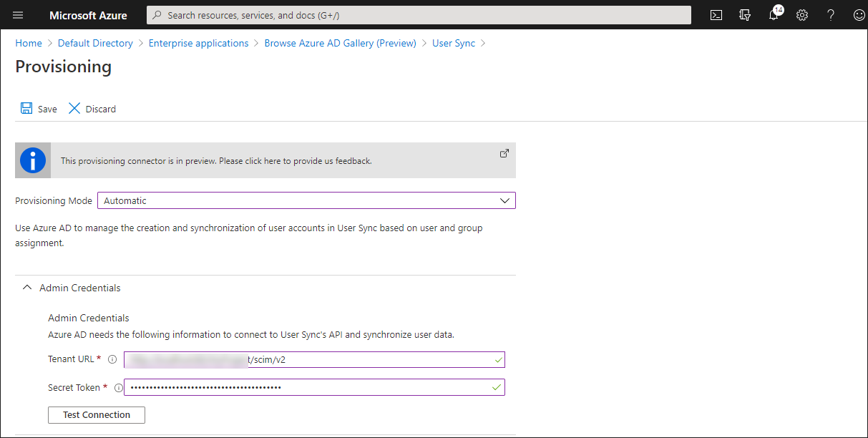Focus the Tenant URL field

tap(314, 359)
